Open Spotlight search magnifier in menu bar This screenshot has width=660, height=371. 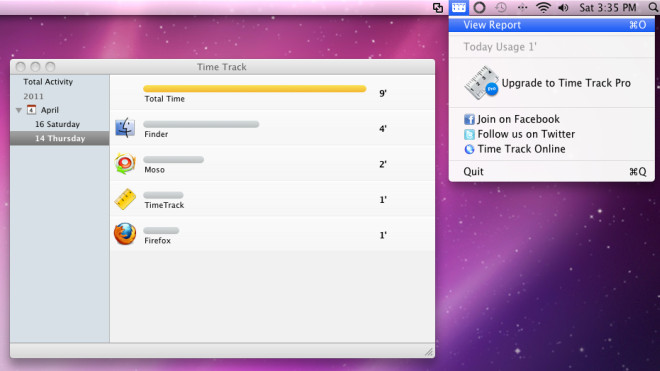click(653, 7)
